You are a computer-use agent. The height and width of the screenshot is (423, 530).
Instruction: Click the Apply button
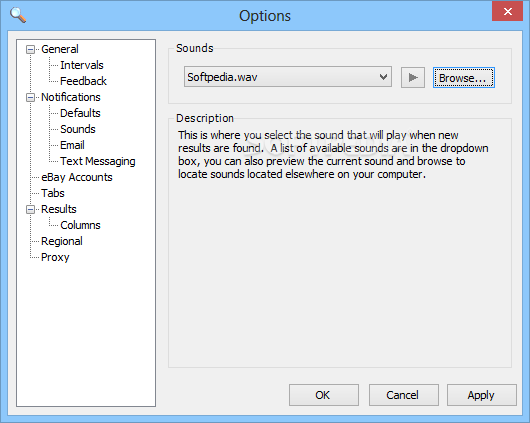pyautogui.click(x=482, y=395)
